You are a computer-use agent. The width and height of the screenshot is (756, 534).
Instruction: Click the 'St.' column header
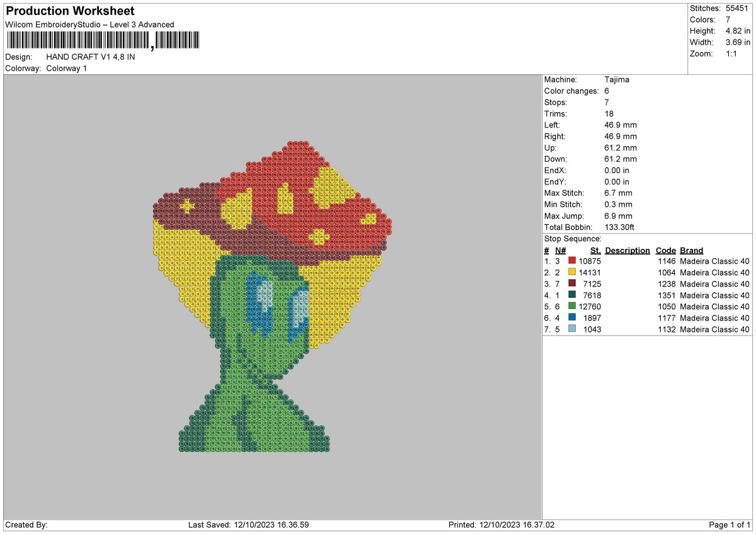[595, 250]
